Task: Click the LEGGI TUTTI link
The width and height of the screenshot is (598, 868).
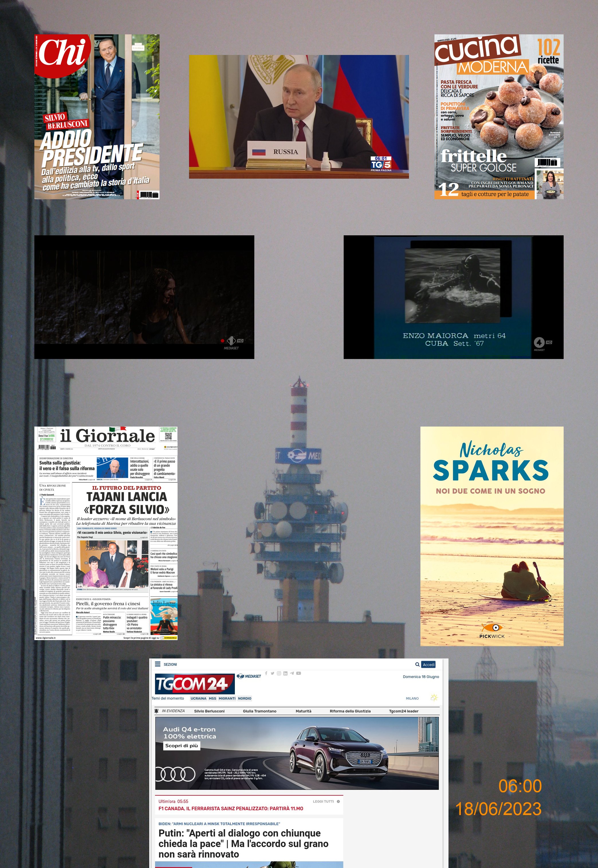Action: 323,801
